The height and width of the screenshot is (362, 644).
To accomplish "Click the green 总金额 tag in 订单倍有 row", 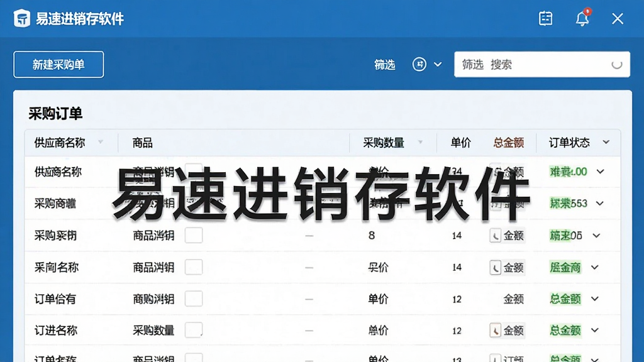I will 565,299.
